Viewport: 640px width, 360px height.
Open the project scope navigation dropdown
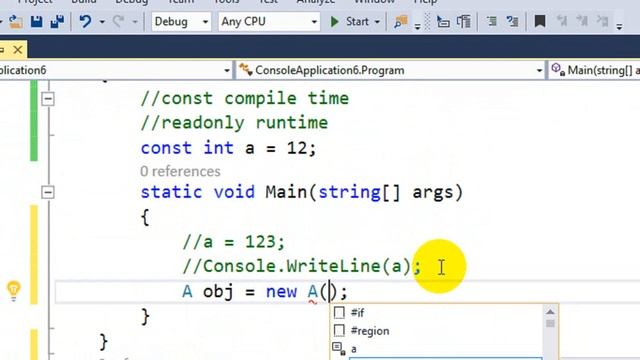[x=227, y=71]
